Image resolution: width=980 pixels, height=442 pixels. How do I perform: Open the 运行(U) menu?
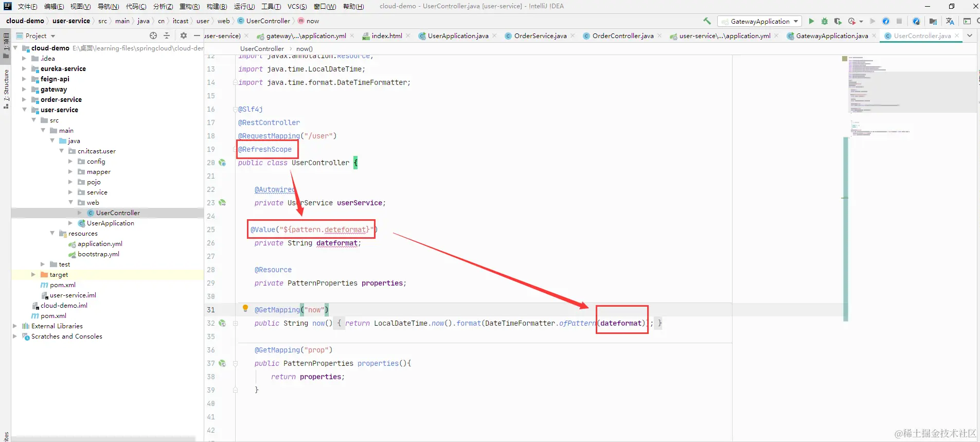pyautogui.click(x=244, y=7)
